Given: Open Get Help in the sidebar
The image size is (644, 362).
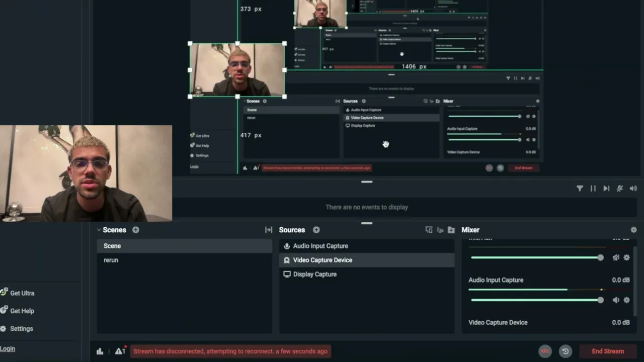Looking at the screenshot, I should (x=18, y=311).
